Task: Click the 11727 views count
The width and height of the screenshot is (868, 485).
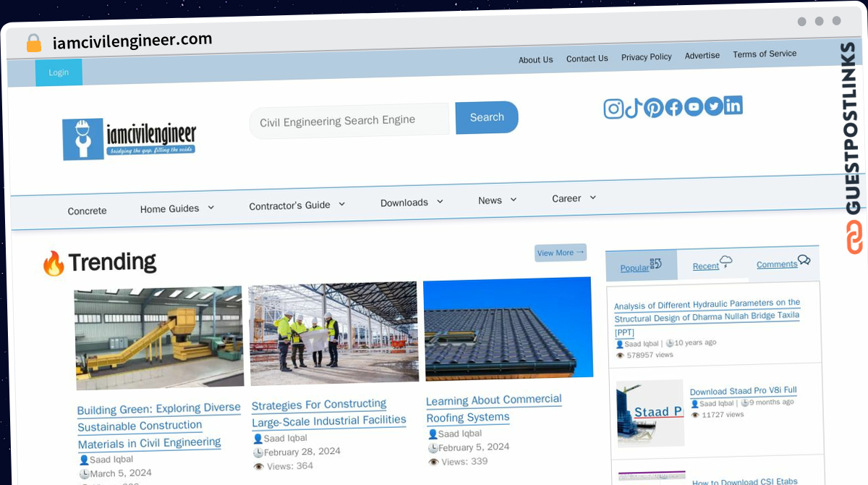Action: point(723,415)
